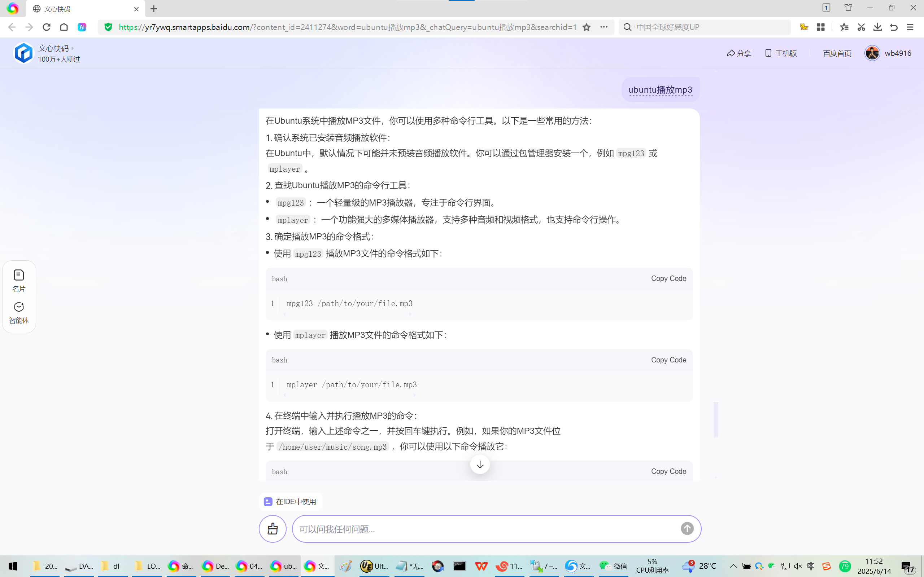Screen dimensions: 924x577
Task: Click the browser home icon
Action: (64, 27)
